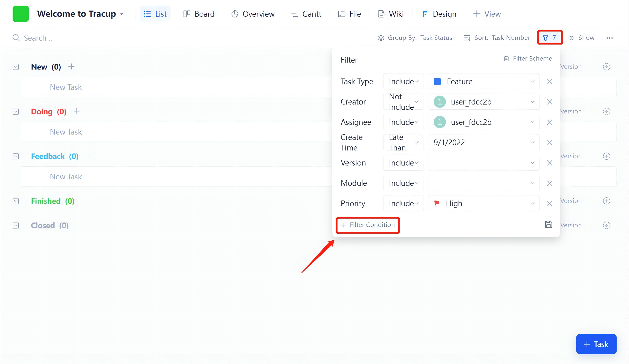Toggle the Closed group collapse box
The image size is (629, 364).
16,226
